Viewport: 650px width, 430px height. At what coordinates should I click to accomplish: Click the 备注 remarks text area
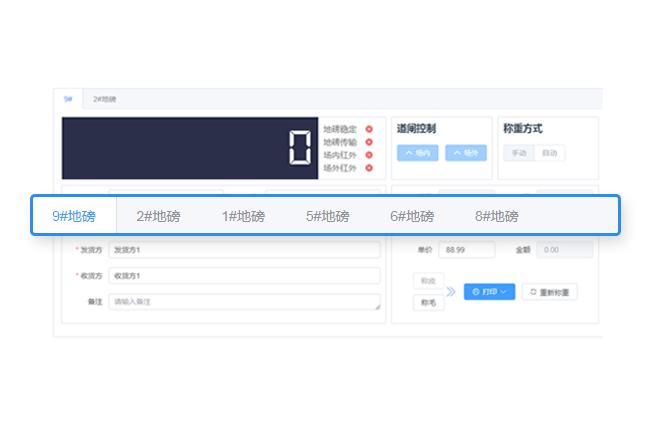coord(244,301)
